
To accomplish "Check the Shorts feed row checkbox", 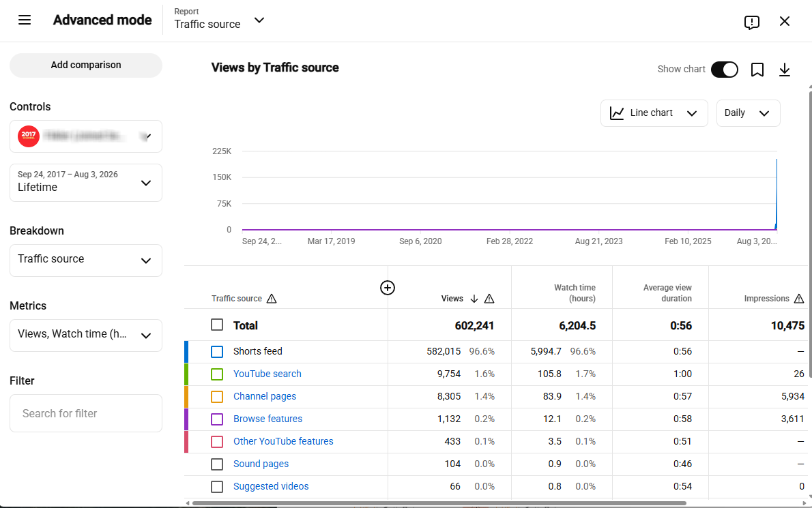I will tap(217, 352).
